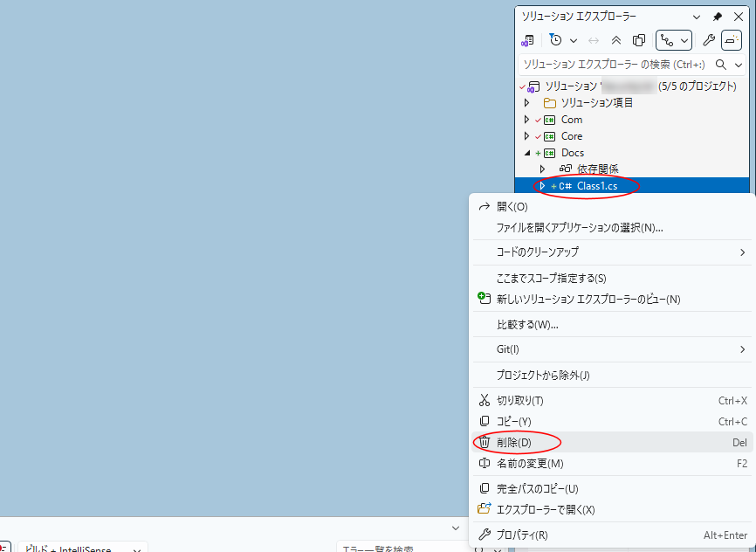Collapse all items with the double-chevron icon

click(616, 40)
